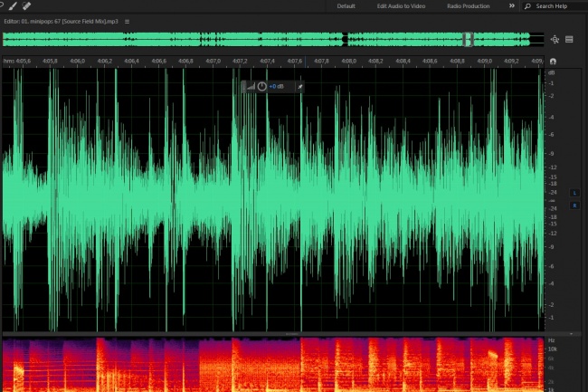Select the Spot Healing Brush tool

click(26, 5)
